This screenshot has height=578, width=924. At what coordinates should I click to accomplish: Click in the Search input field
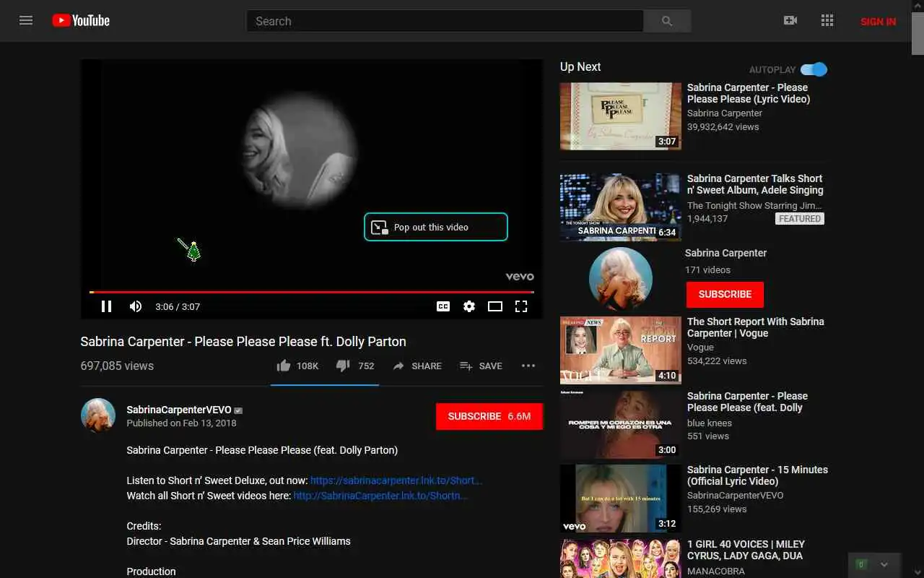pyautogui.click(x=445, y=21)
